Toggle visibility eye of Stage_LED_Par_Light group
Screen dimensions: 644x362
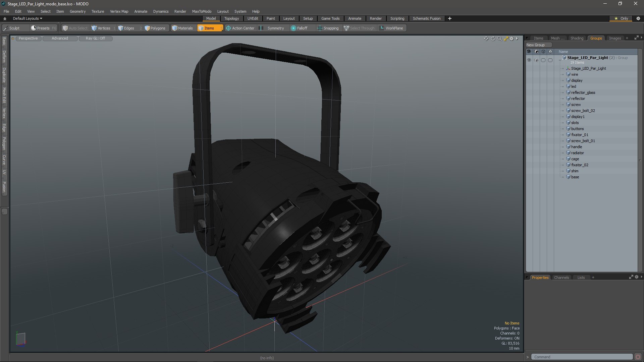click(x=529, y=60)
